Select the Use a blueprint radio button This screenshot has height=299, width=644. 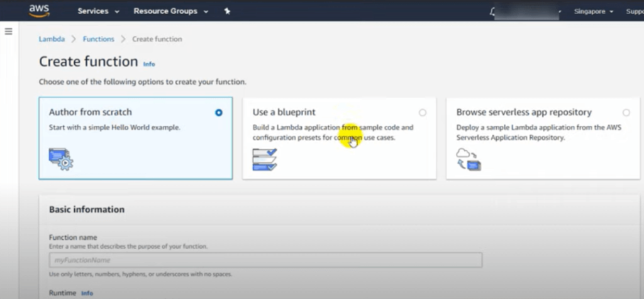(x=422, y=112)
